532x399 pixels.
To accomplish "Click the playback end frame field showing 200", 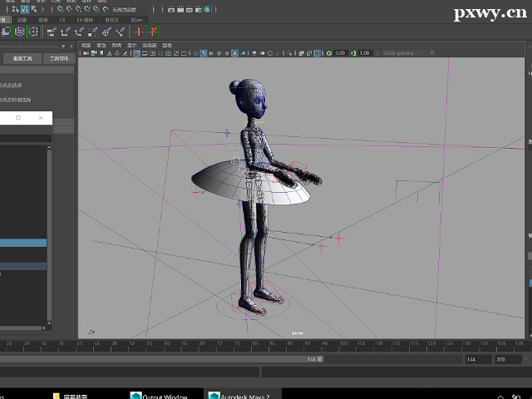I will click(x=505, y=359).
